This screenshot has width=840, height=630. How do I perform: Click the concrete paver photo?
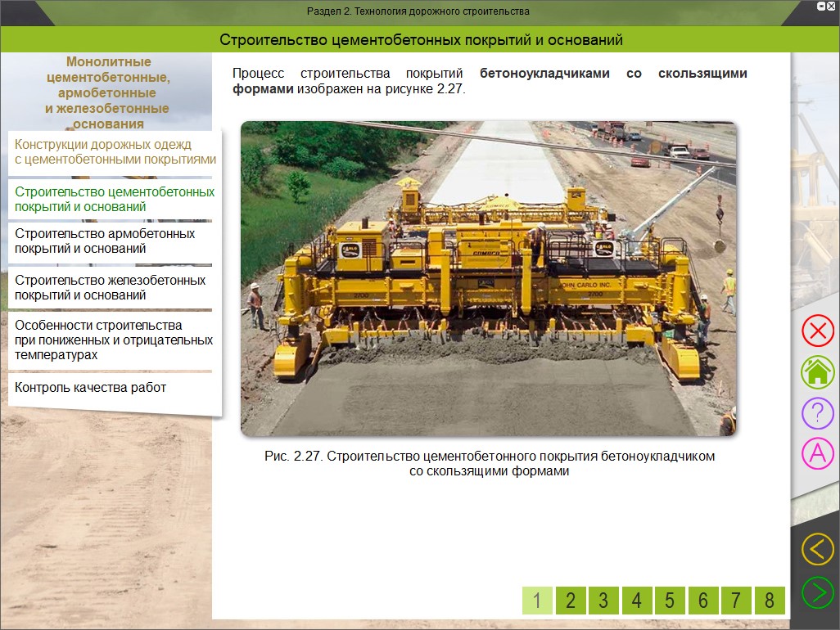point(488,278)
